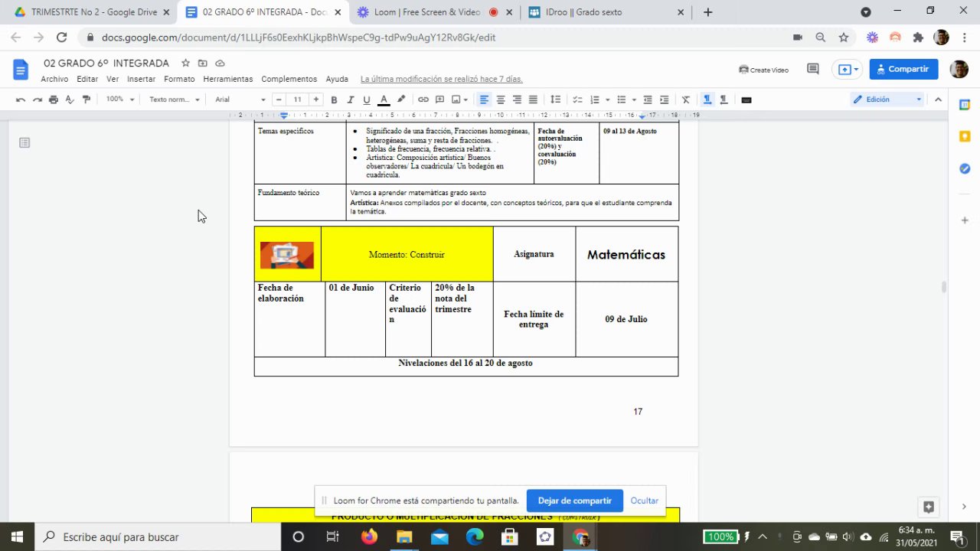Open Google Tasks in the side panel
The height and width of the screenshot is (551, 980).
965,168
